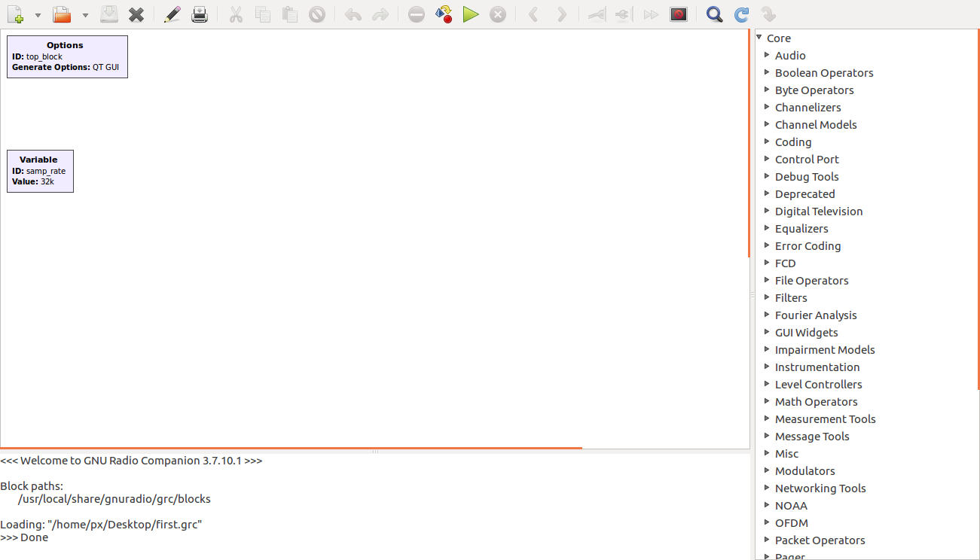Expand the Coding category

tap(767, 142)
